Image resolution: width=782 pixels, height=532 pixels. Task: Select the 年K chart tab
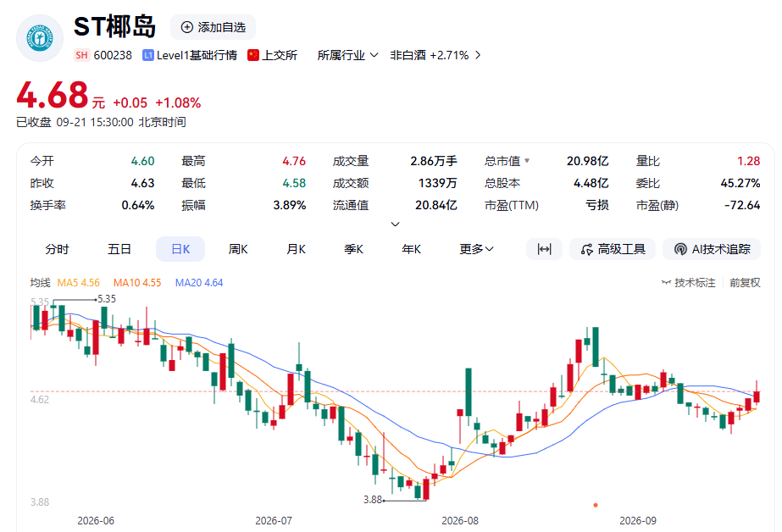pyautogui.click(x=412, y=249)
